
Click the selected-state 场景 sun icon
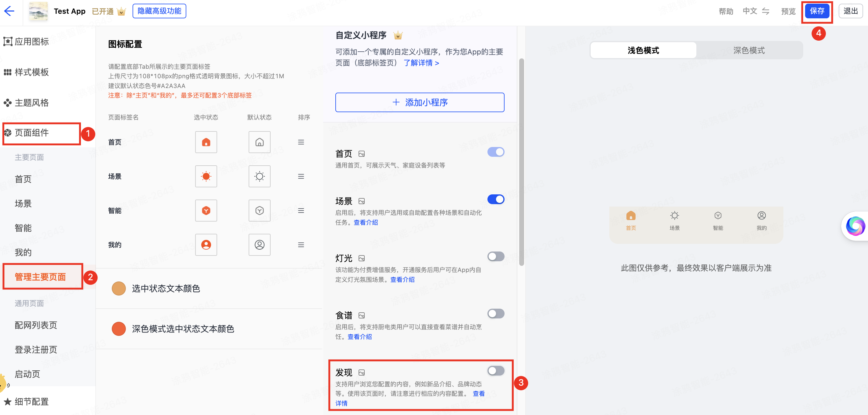pyautogui.click(x=206, y=176)
